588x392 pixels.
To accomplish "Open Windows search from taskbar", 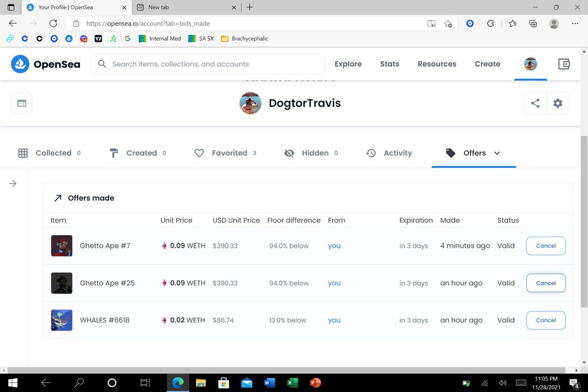I will [78, 383].
